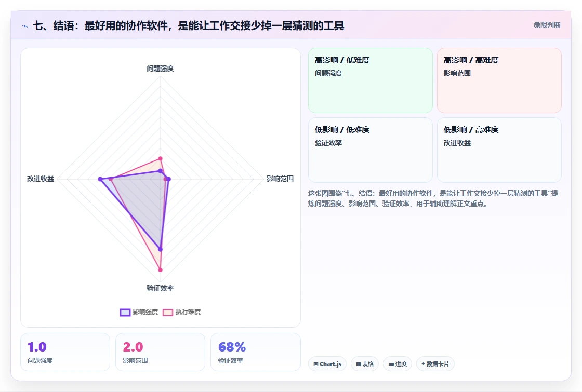Click the 进度 tag
This screenshot has height=392, width=582.
(x=398, y=364)
